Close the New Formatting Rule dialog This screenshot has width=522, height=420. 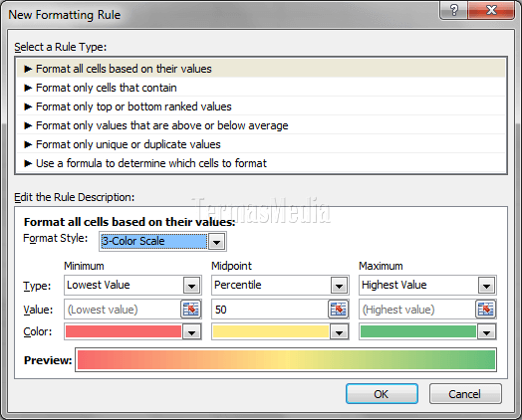(x=491, y=10)
